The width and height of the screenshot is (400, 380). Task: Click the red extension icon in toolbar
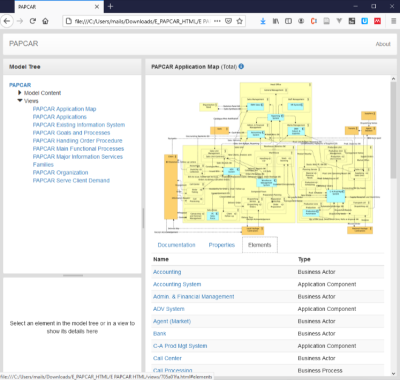click(x=377, y=21)
